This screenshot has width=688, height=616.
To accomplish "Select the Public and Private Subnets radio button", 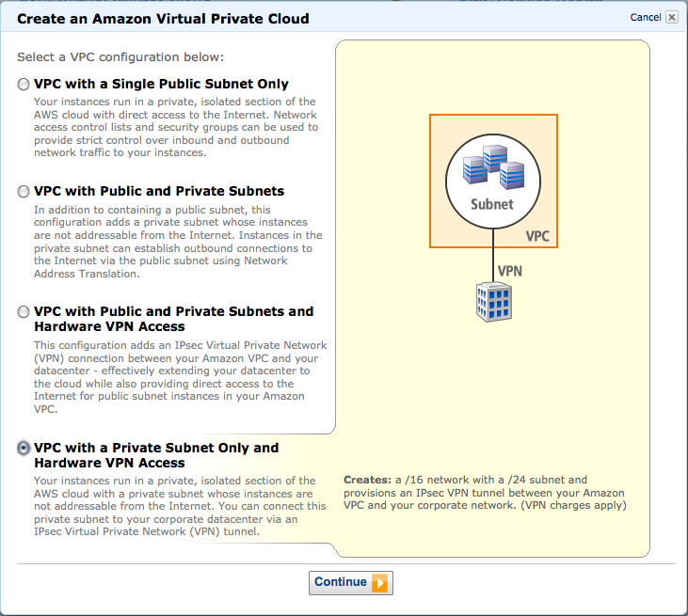I will point(24,192).
